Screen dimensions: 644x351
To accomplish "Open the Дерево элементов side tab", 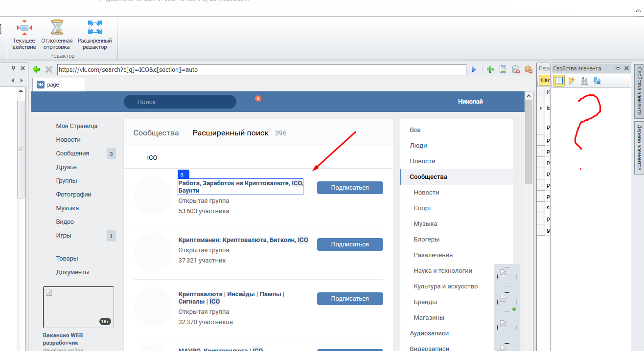I will click(x=639, y=147).
